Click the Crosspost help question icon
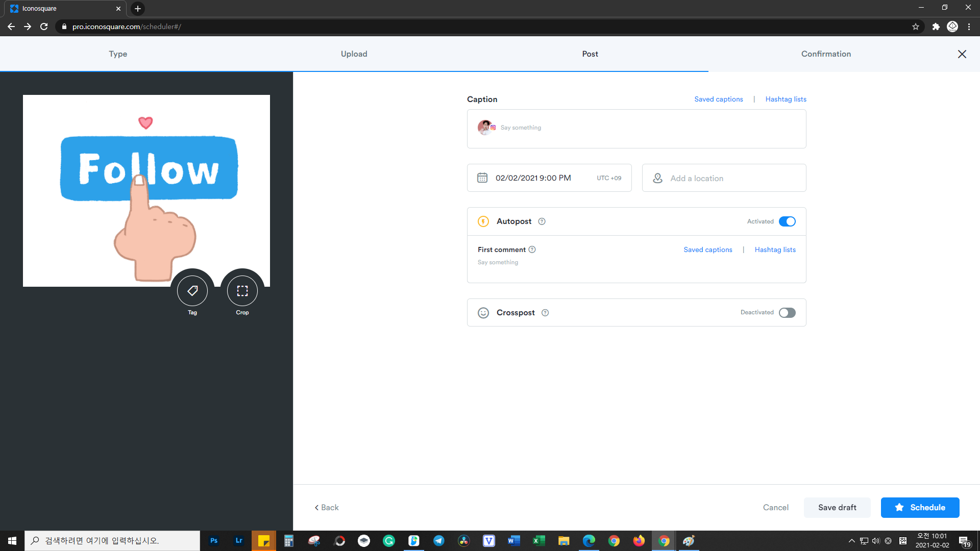This screenshot has width=980, height=551. coord(545,313)
